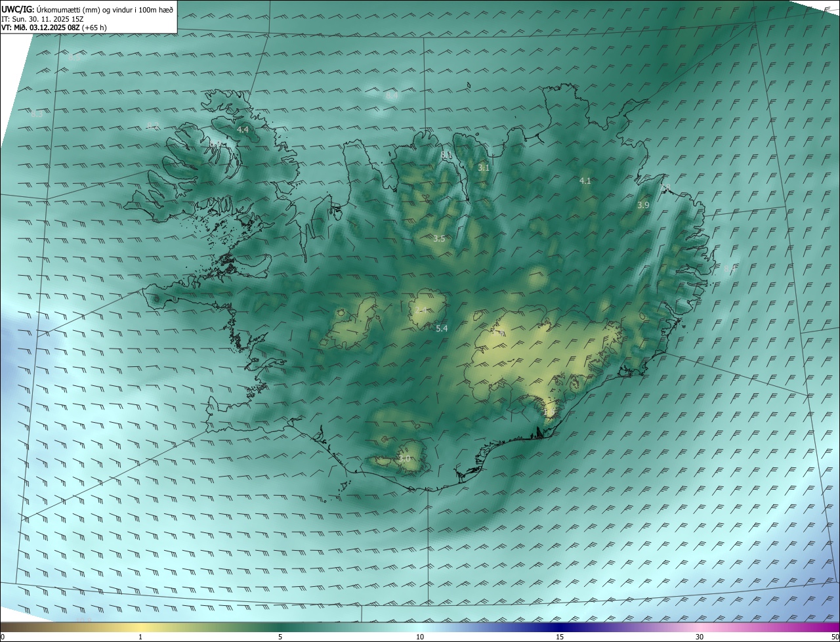Click the 3.1 precipitation value on the map

(484, 168)
